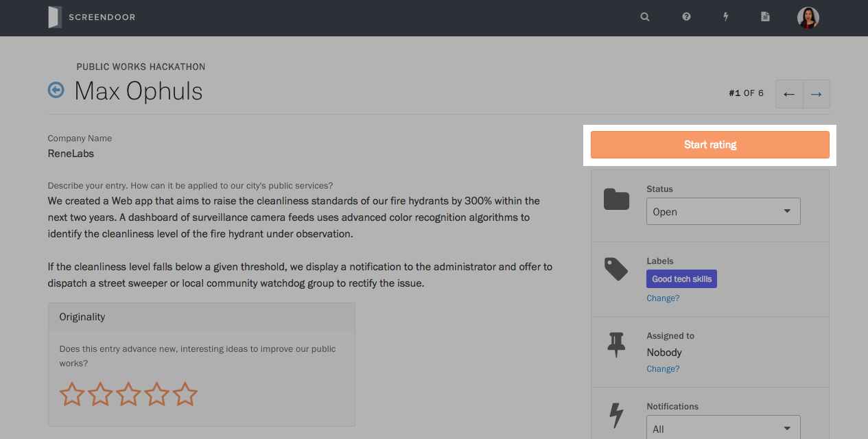Open the user avatar profile menu
868x439 pixels.
(808, 18)
